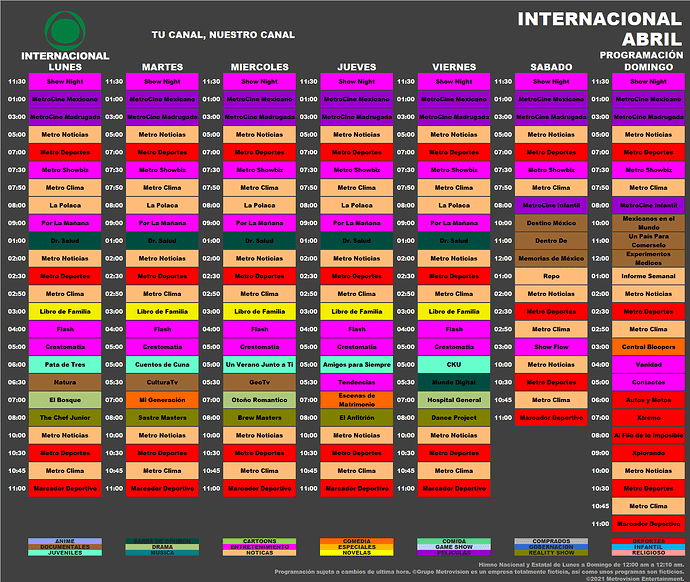Select the JUEVES day header
The image size is (690, 582).
(357, 67)
